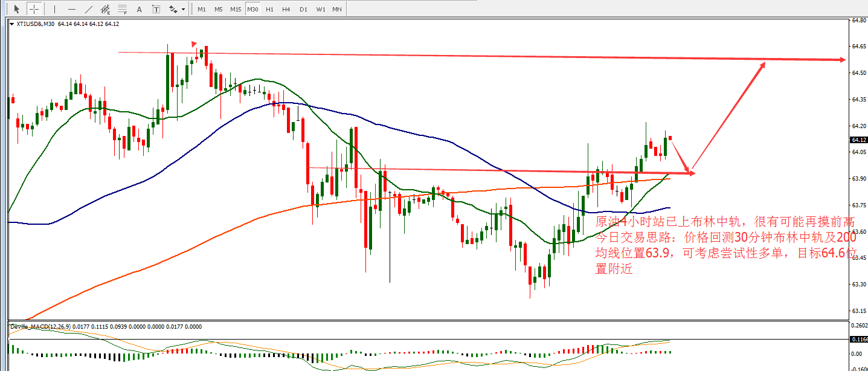Switch to the H4 timeframe
Viewport: 868px width, 371px height.
pos(286,9)
